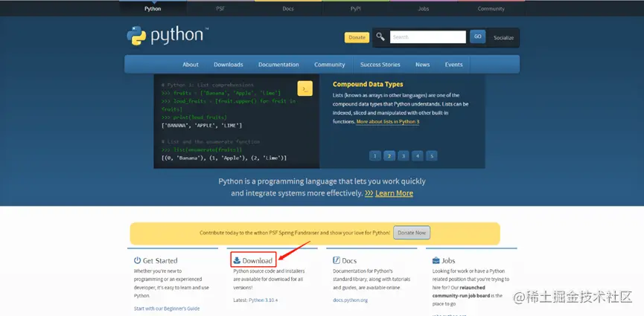Show slide 2 of the carousel

click(389, 156)
